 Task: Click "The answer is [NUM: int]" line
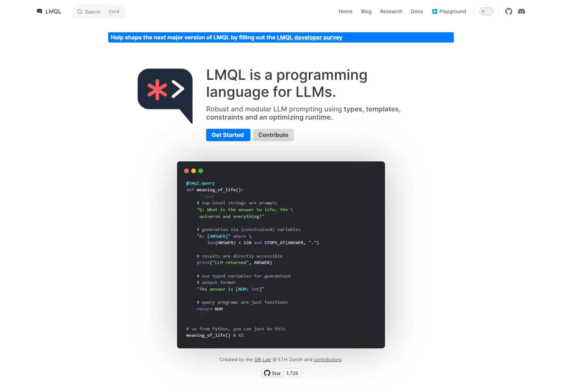click(231, 289)
